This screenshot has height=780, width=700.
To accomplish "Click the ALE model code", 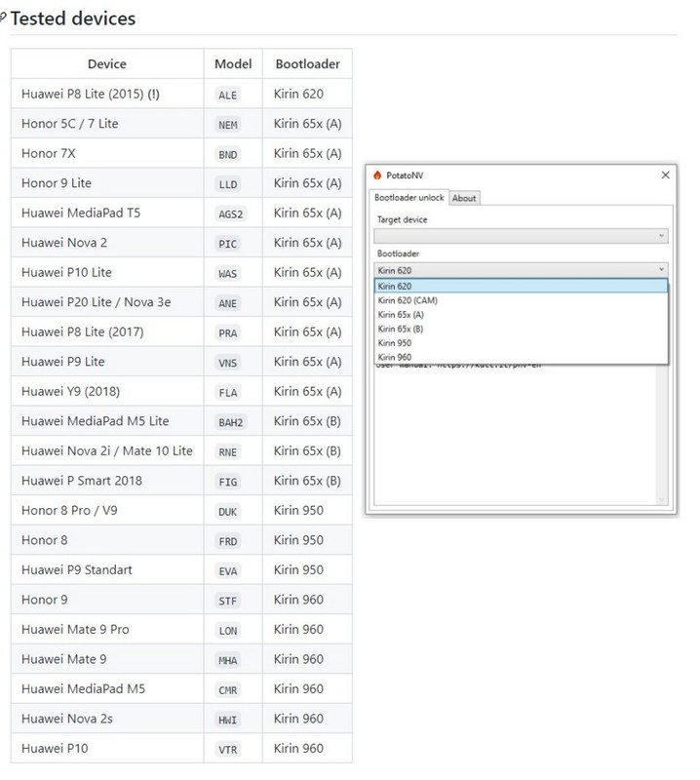I will [228, 95].
